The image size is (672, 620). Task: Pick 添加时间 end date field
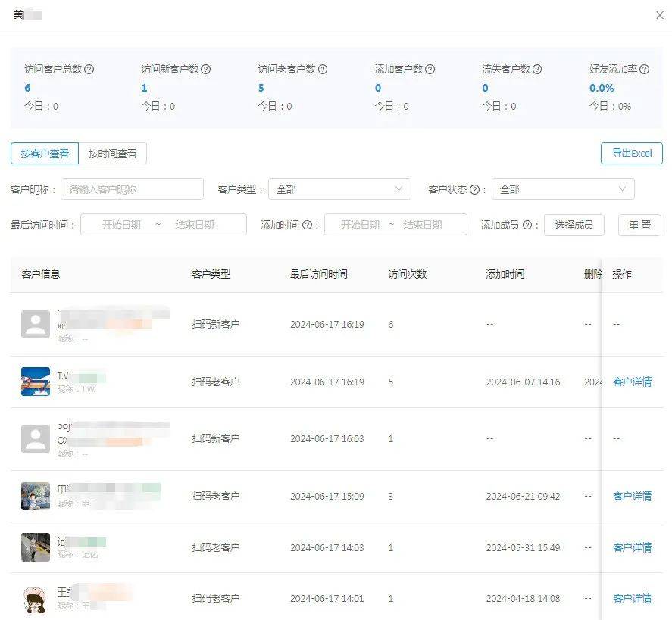coord(423,225)
